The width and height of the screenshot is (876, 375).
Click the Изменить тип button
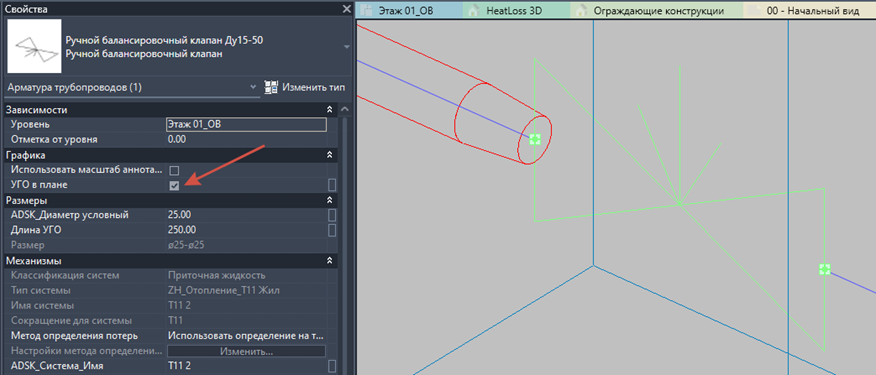click(305, 87)
